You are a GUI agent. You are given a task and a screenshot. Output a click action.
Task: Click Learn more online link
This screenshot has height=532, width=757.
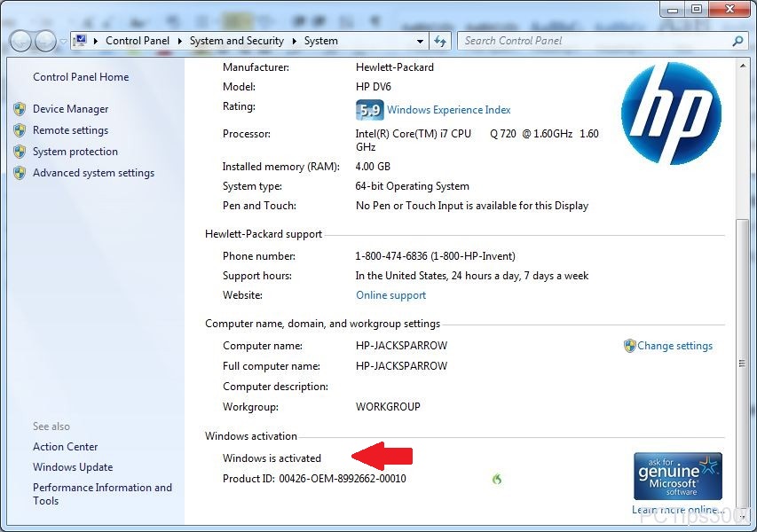[x=677, y=510]
